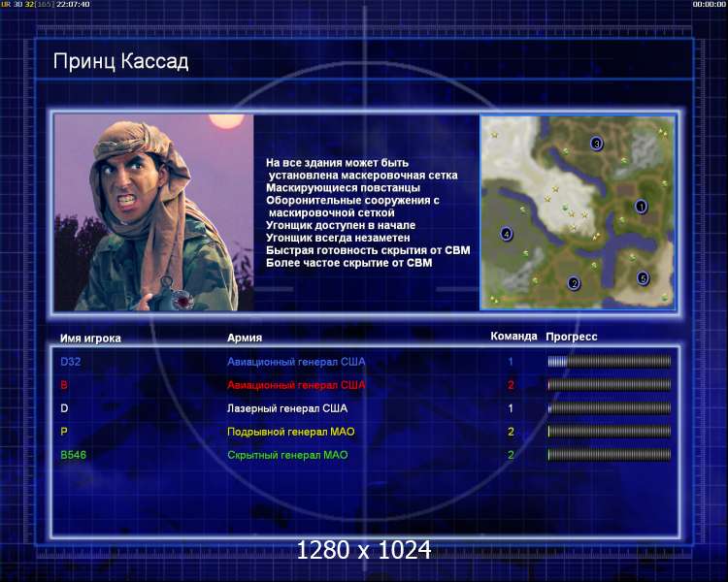Select player name D32
This screenshot has height=582, width=728.
click(71, 362)
